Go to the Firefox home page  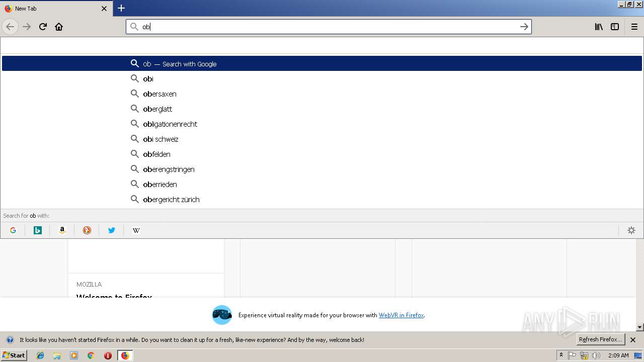[59, 27]
